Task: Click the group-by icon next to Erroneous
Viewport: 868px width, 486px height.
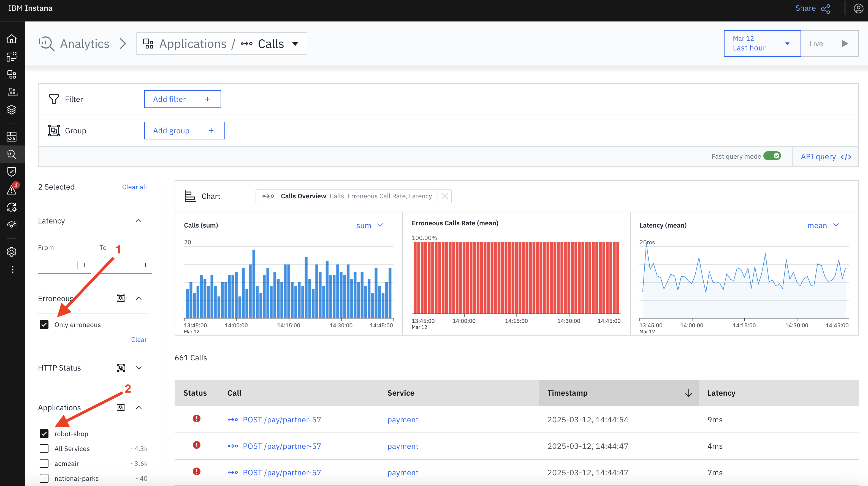Action: click(121, 298)
